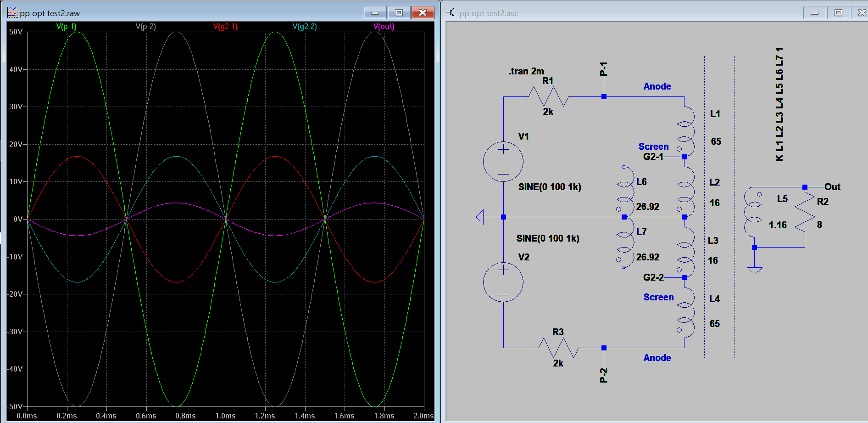Click the 50V y-axis label
Image resolution: width=868 pixels, height=423 pixels.
point(15,32)
